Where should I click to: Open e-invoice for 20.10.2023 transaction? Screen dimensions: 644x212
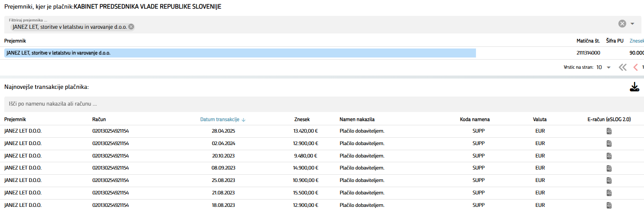[609, 156]
